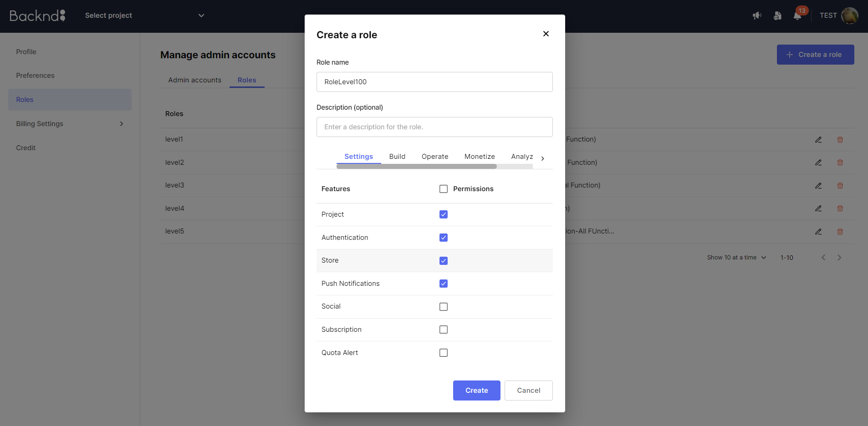The image size is (868, 426).
Task: Expand Billing Settings submenu
Action: pos(121,124)
